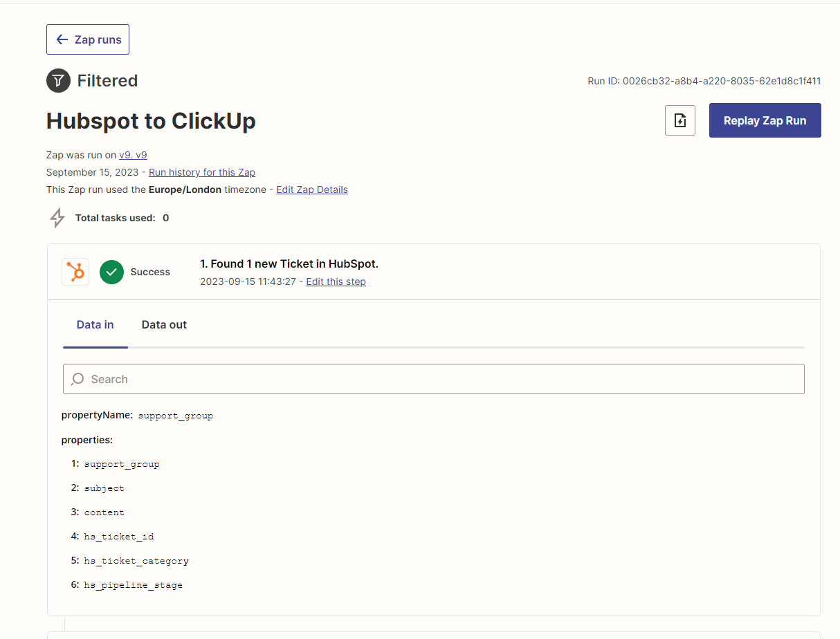Open Run history for this Zap
This screenshot has width=840, height=639.
[x=202, y=172]
